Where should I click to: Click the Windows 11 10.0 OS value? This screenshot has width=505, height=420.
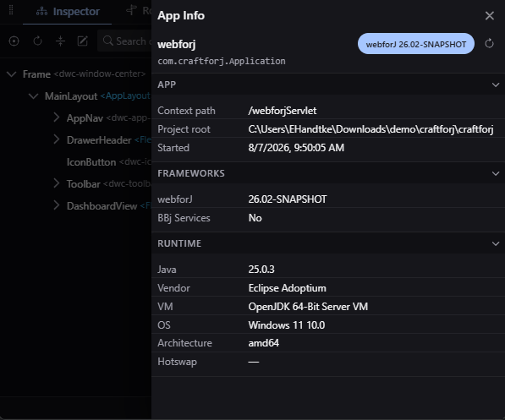pyautogui.click(x=286, y=325)
